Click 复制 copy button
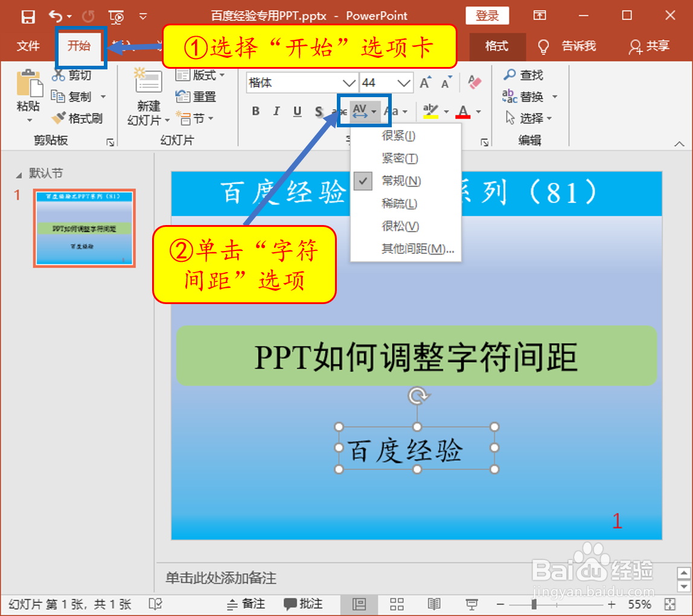The height and width of the screenshot is (616, 693). 72,97
